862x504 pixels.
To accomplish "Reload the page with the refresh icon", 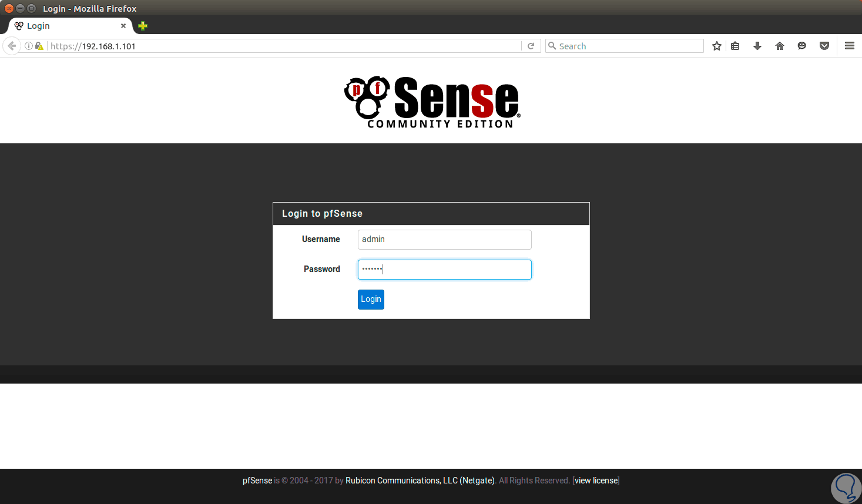I will click(531, 46).
